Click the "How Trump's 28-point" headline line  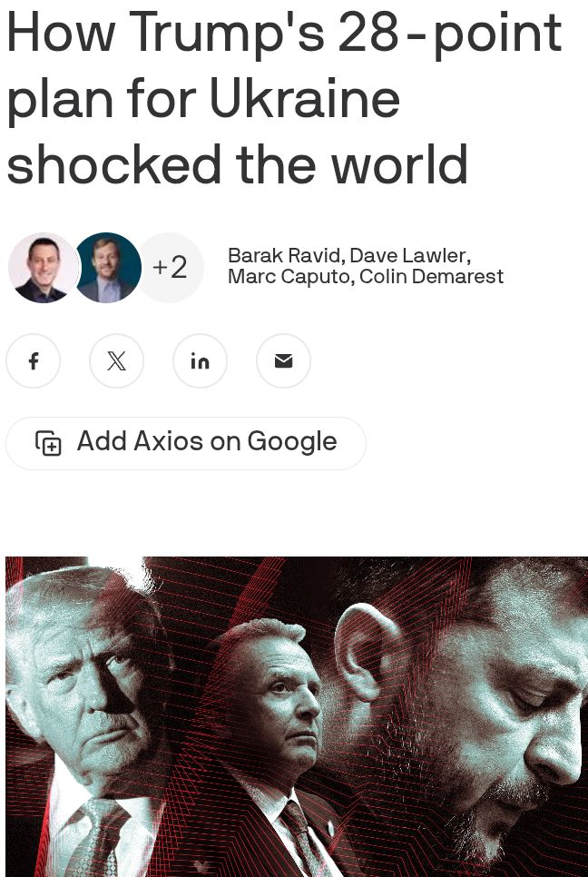[x=284, y=34]
